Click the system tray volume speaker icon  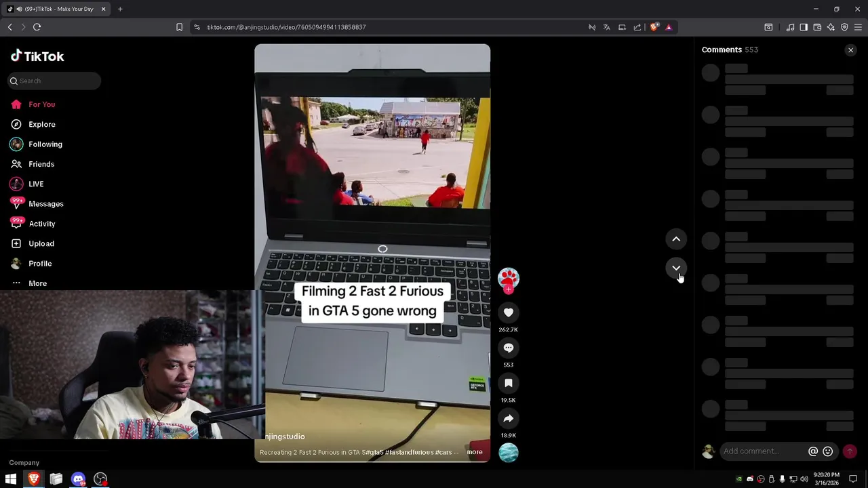tap(804, 479)
